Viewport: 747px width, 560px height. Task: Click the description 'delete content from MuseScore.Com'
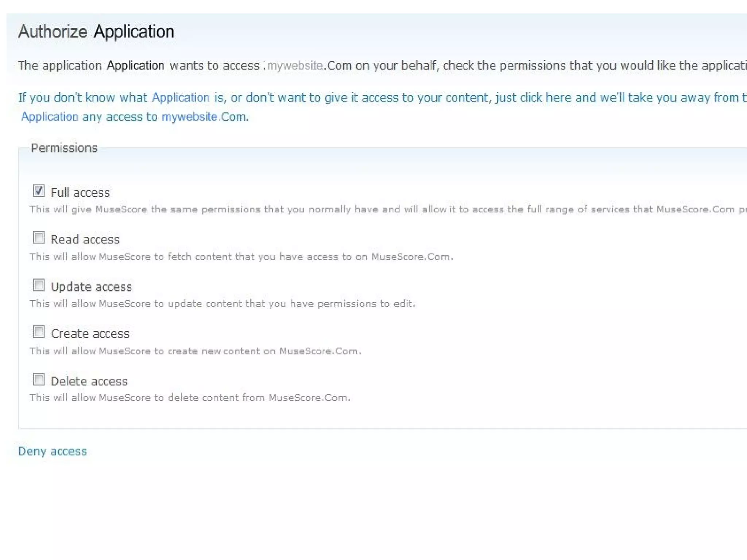point(190,398)
